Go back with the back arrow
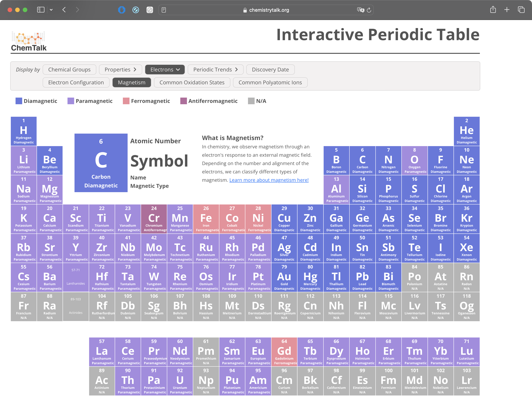Screen dimensions: 532x415 pos(64,10)
